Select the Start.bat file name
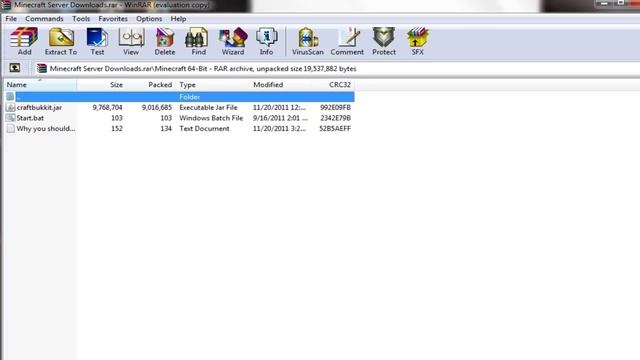This screenshot has height=360, width=640. [x=30, y=118]
